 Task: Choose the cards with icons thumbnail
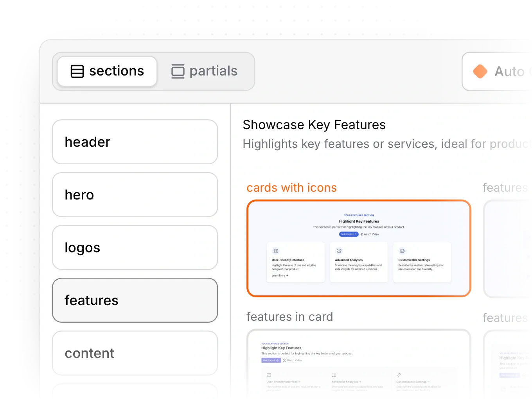359,248
